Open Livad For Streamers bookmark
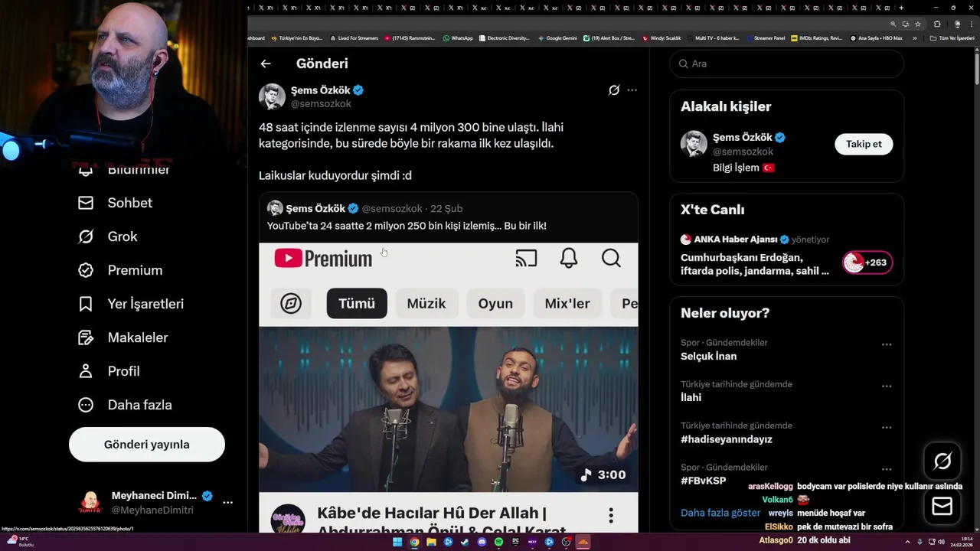This screenshot has width=980, height=551. click(354, 37)
